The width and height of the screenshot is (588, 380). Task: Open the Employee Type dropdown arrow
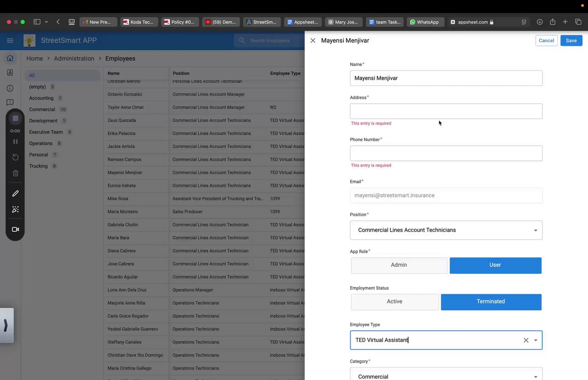[x=536, y=341]
